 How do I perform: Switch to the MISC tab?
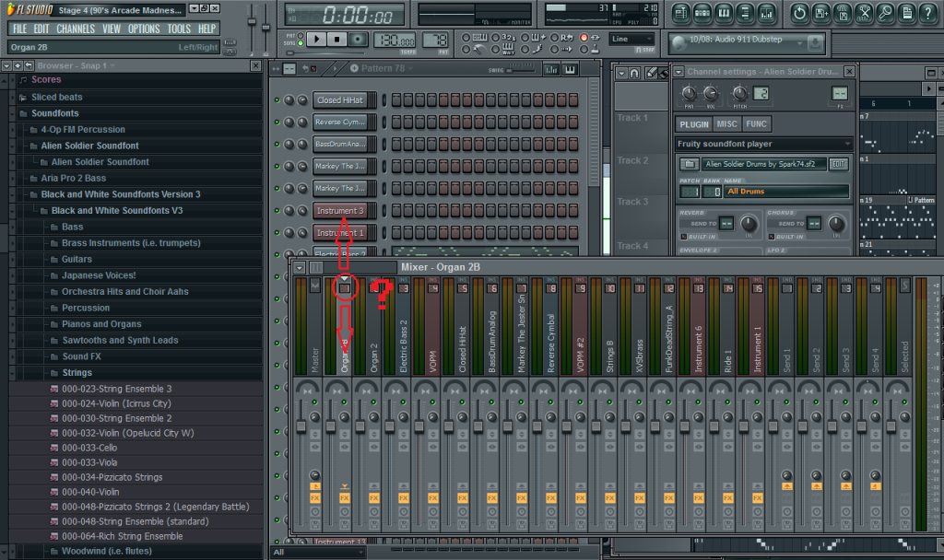(727, 124)
